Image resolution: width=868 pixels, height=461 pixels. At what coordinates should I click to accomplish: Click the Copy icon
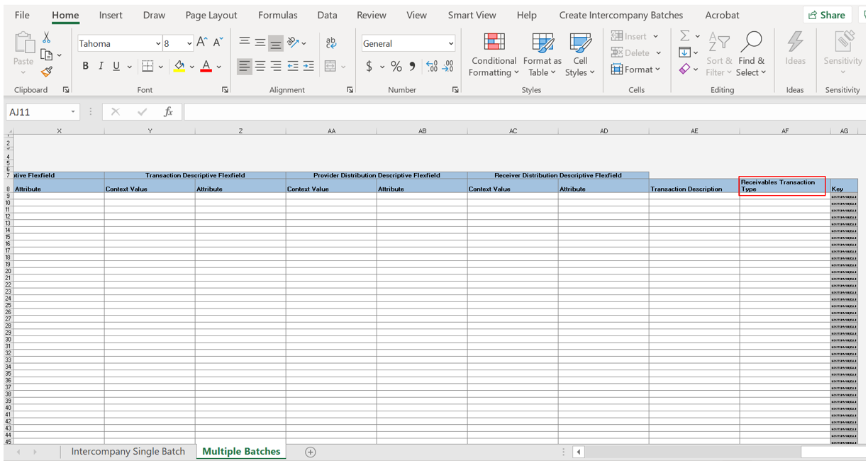[x=47, y=55]
